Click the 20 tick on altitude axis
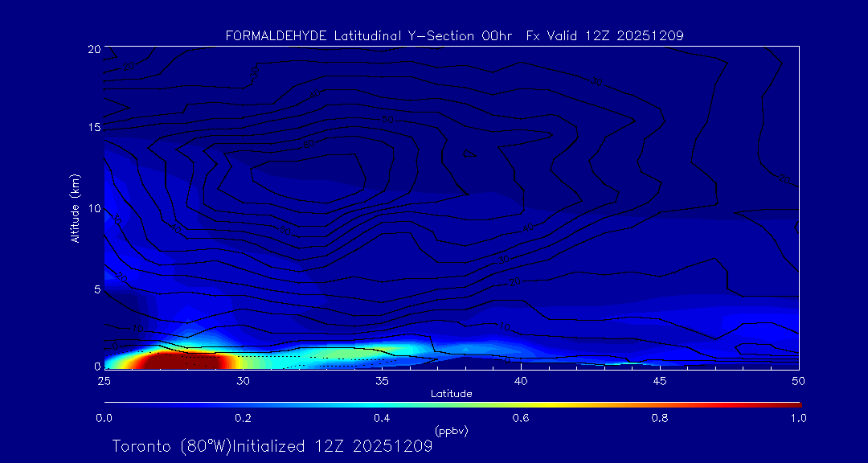This screenshot has width=868, height=463. 93,49
